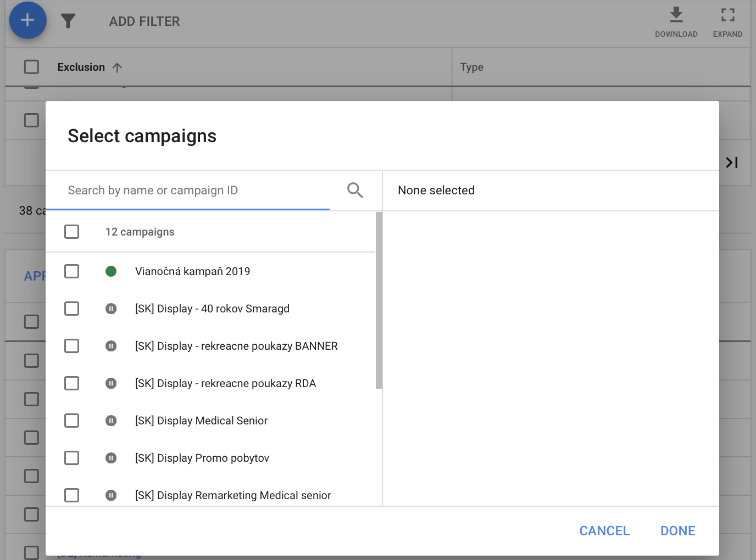
Task: Expand the table to full screen
Action: point(727,22)
